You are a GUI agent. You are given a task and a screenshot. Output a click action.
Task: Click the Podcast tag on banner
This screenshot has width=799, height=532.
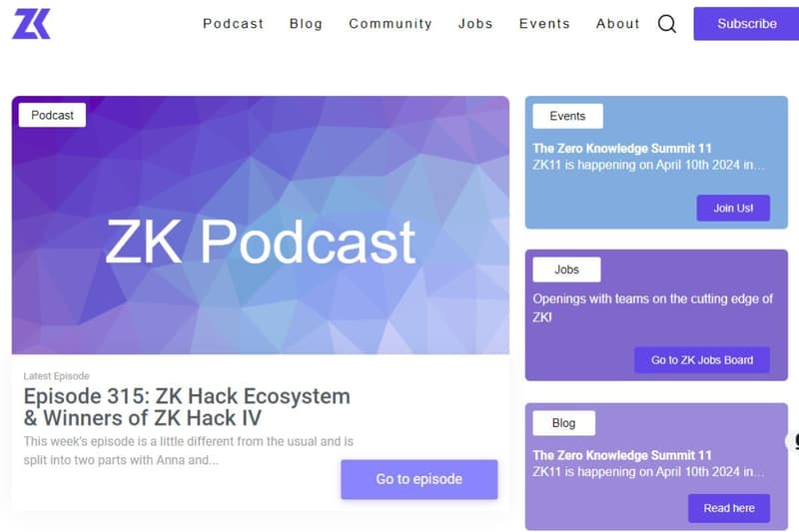tap(52, 115)
